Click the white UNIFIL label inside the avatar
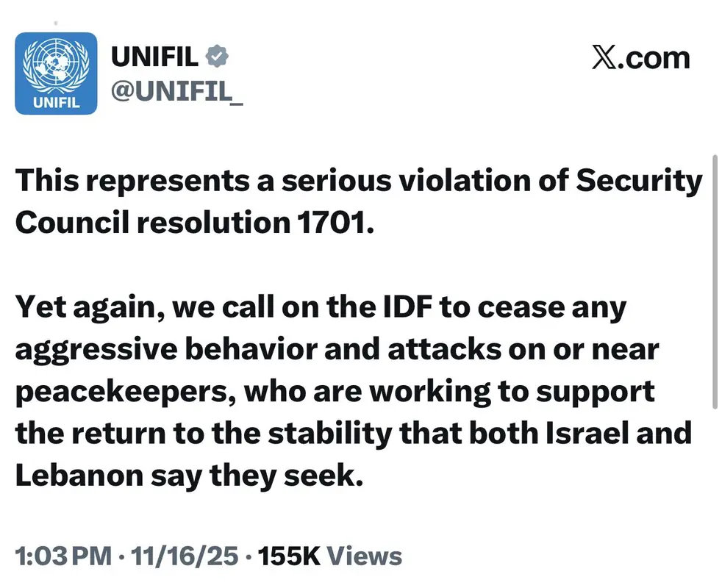 56,101
